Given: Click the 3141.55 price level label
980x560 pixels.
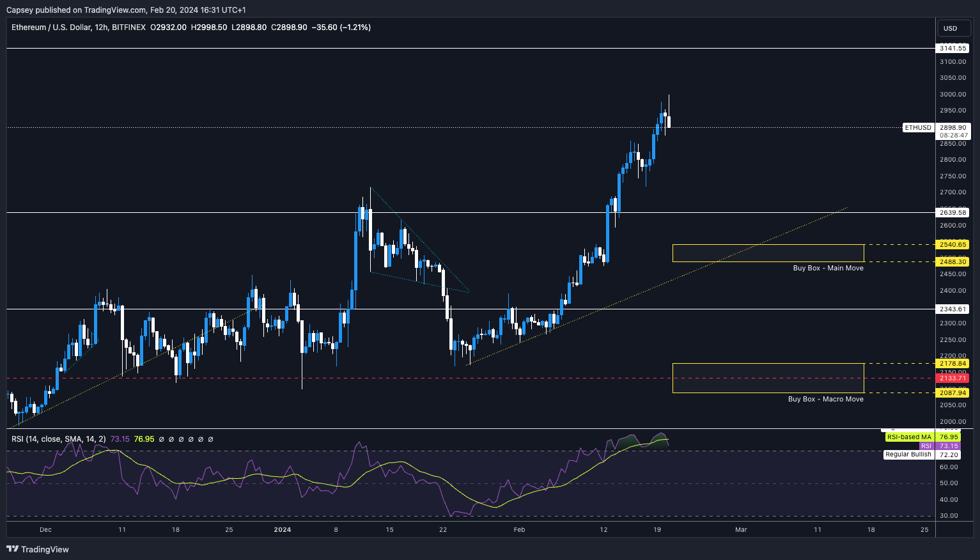Looking at the screenshot, I should [x=953, y=49].
